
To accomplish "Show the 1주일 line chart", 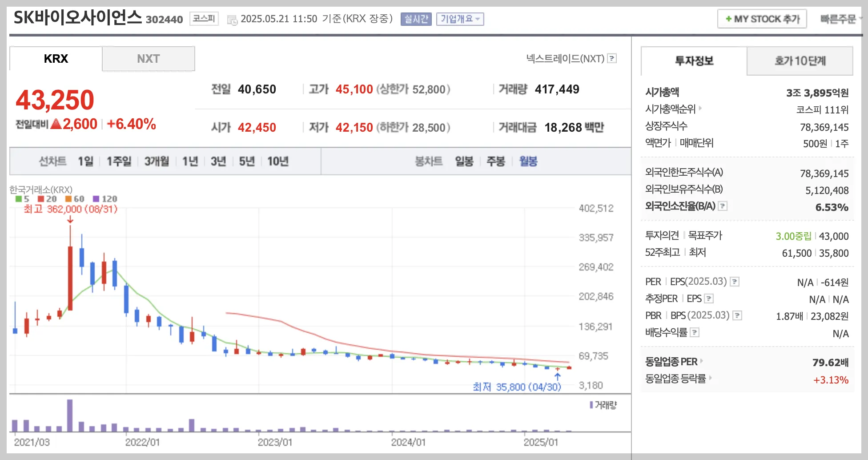I will [x=119, y=161].
